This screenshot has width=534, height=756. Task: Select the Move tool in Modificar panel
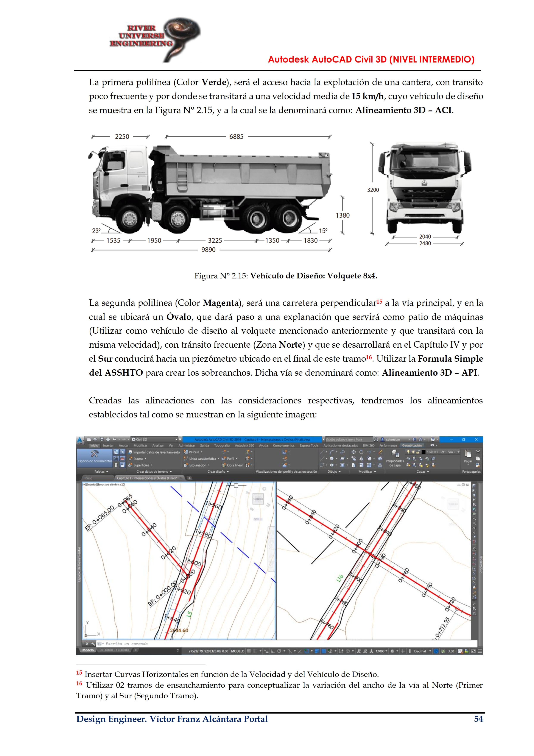click(354, 452)
